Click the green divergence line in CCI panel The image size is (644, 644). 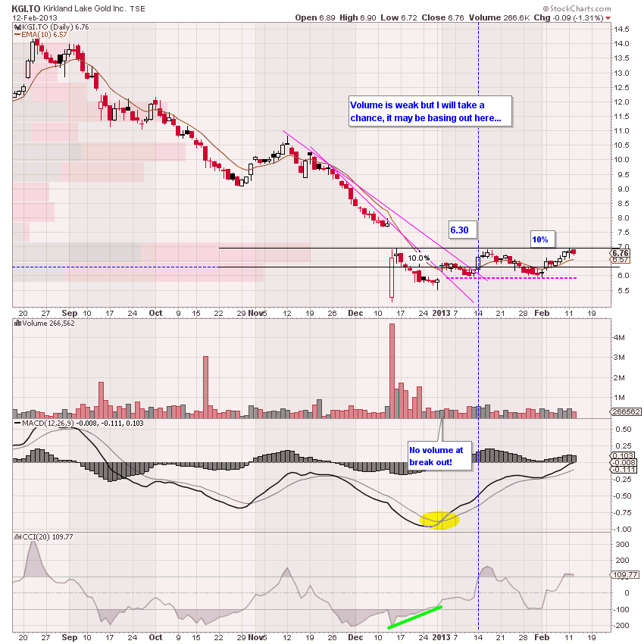click(415, 617)
